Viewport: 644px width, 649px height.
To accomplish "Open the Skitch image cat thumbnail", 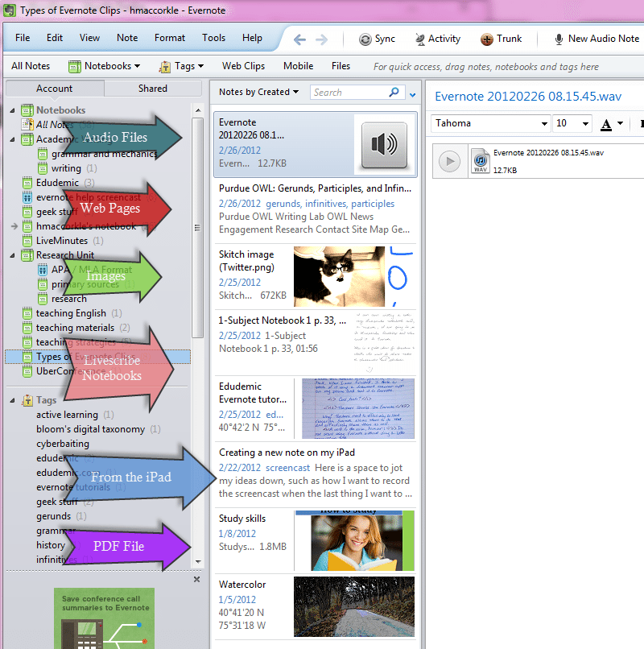I will click(x=339, y=276).
